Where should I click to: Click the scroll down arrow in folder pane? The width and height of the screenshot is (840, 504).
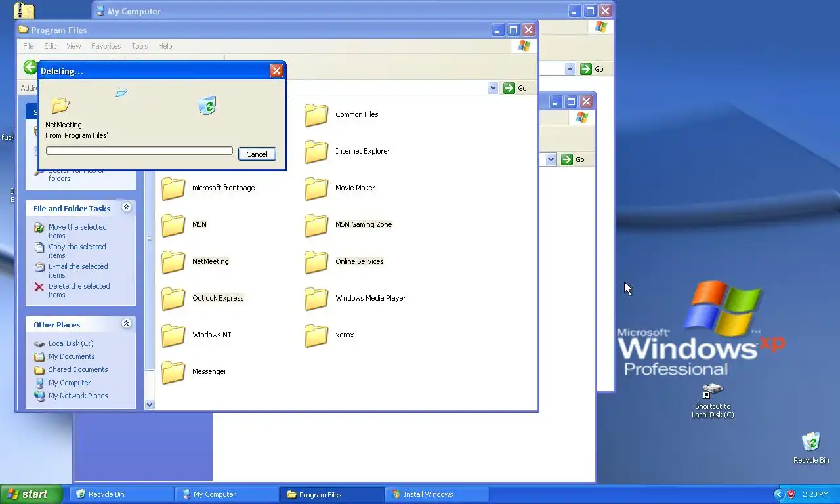click(x=149, y=405)
